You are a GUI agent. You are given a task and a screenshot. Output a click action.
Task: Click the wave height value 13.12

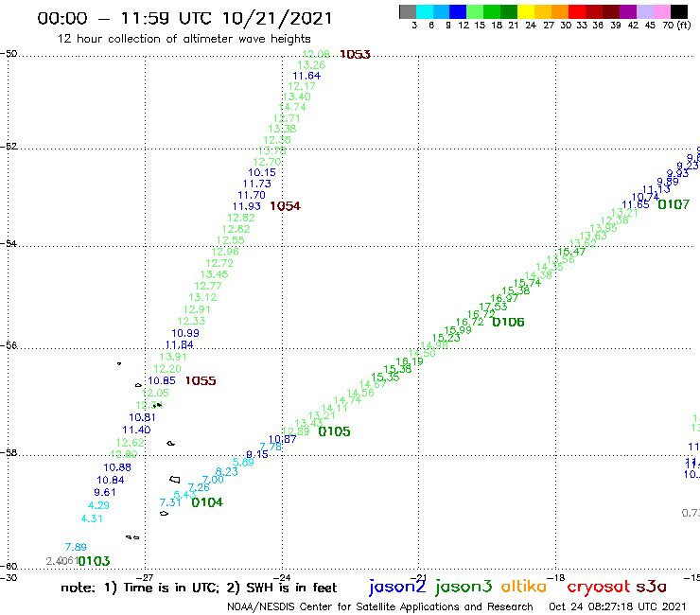[202, 297]
